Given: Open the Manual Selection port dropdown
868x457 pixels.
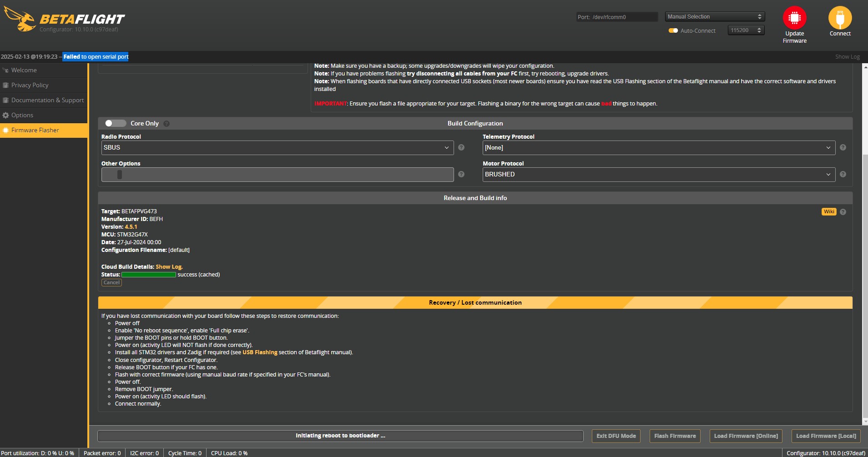Looking at the screenshot, I should (715, 17).
